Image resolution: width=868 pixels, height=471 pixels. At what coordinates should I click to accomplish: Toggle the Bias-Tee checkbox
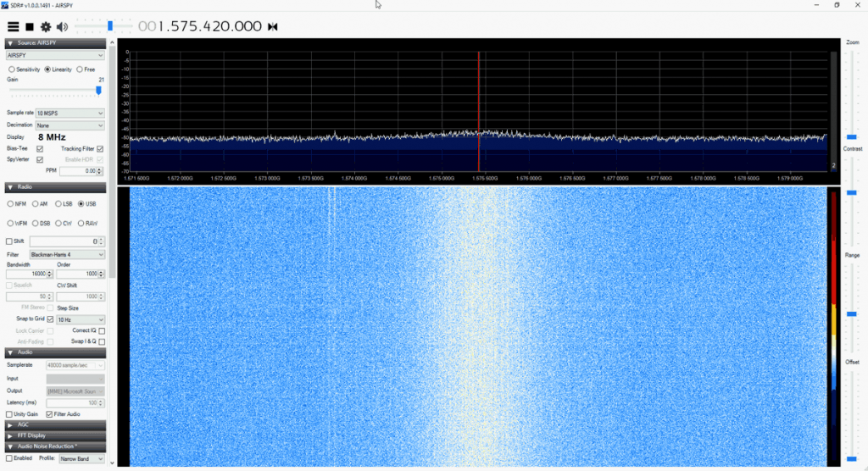40,148
